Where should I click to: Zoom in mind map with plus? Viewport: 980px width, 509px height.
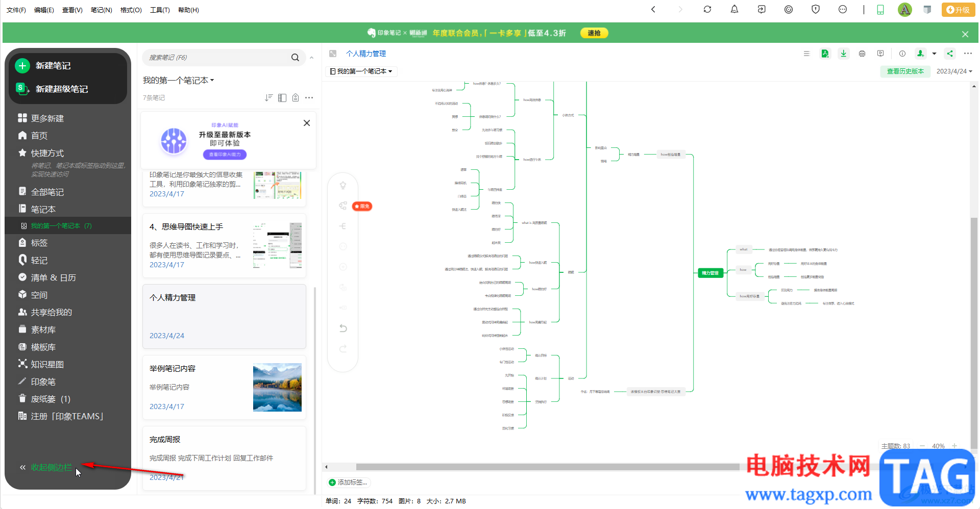(x=954, y=446)
